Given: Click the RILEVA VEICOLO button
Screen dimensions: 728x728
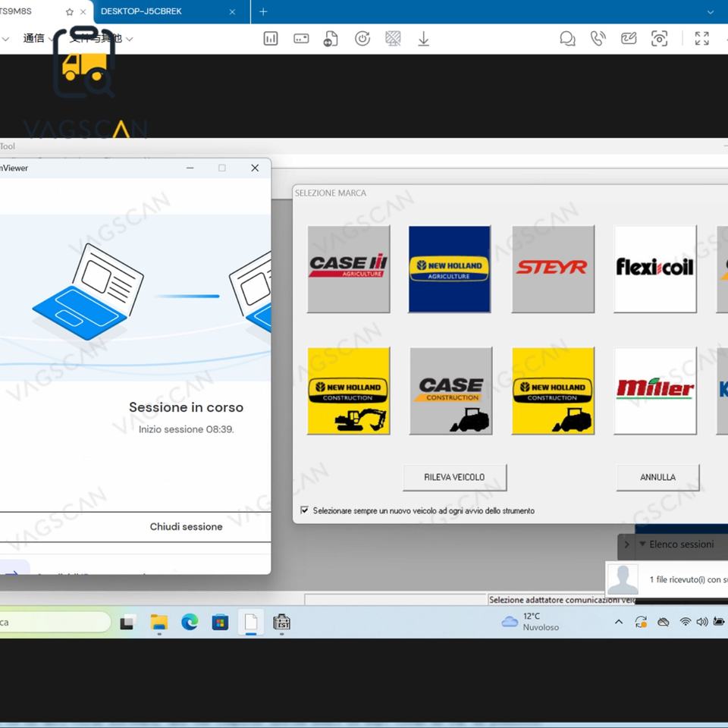Looking at the screenshot, I should tap(454, 477).
